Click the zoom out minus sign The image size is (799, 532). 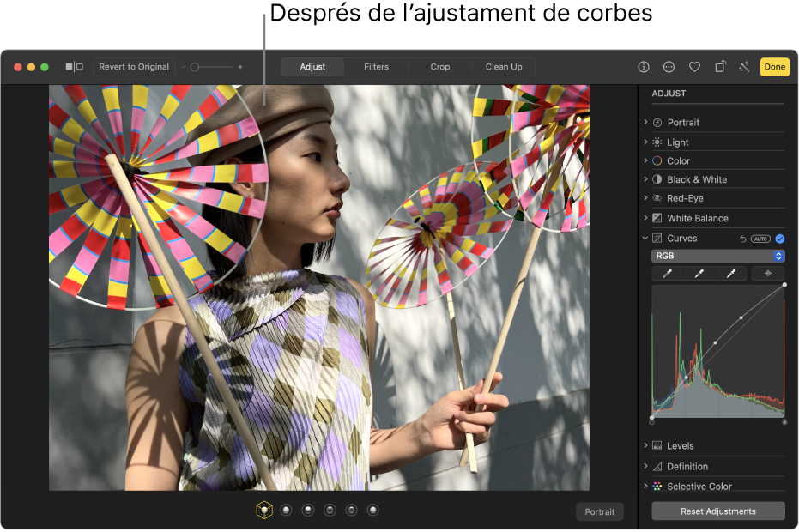[x=184, y=67]
